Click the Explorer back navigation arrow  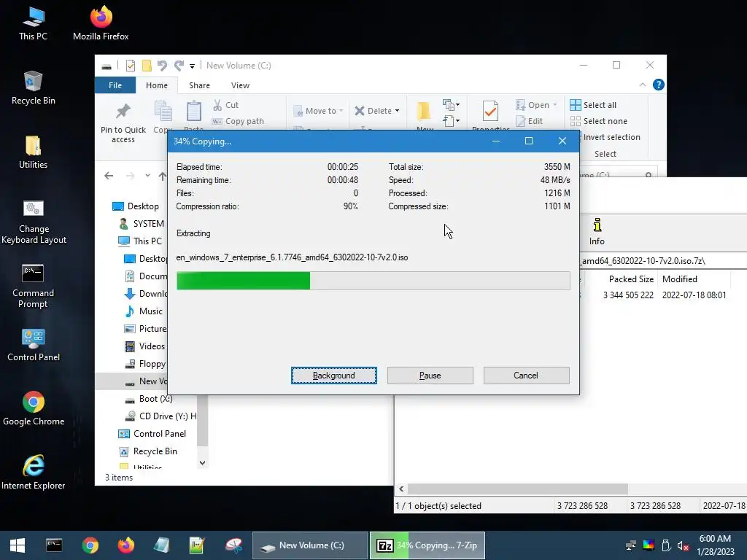tap(109, 176)
